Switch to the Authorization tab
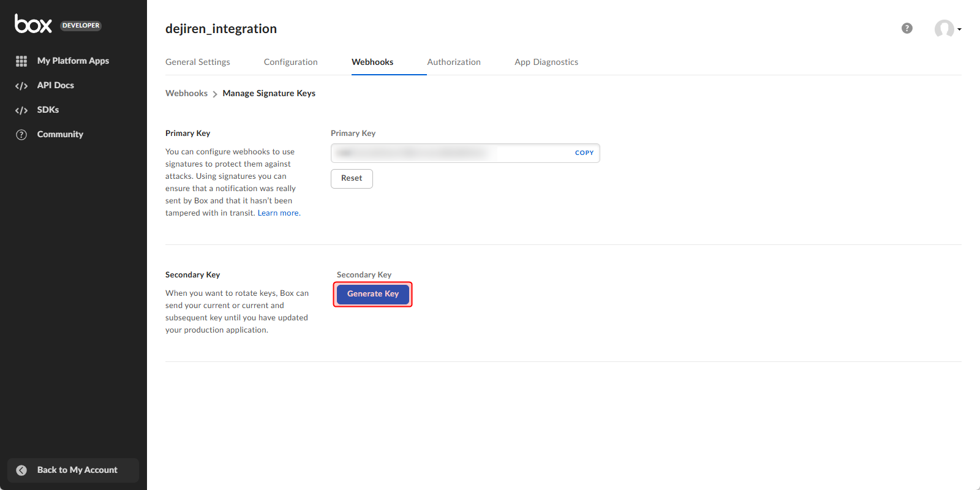Screen dimensions: 980x490 pos(454,62)
